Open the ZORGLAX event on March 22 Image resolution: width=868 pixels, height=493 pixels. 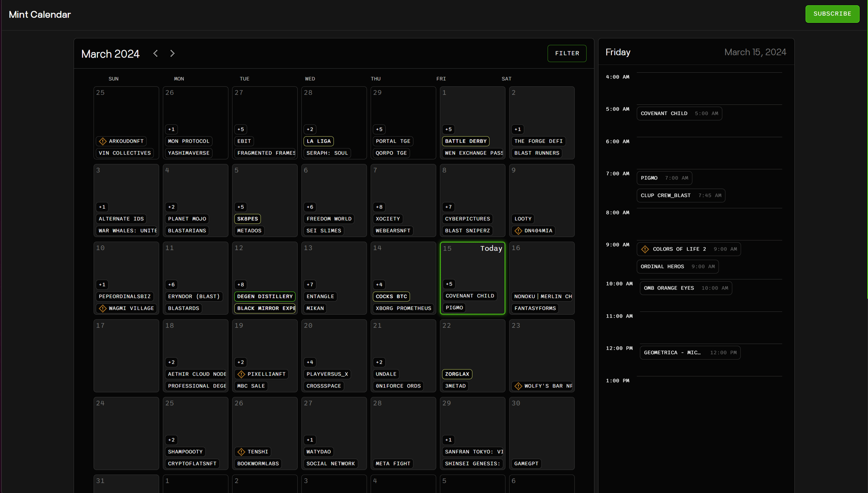pyautogui.click(x=457, y=374)
